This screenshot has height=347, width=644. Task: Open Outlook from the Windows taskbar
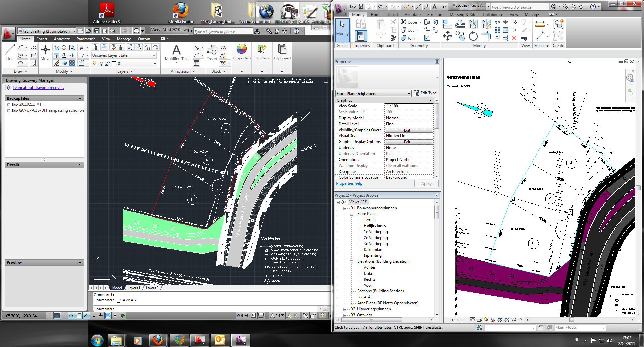pyautogui.click(x=220, y=340)
